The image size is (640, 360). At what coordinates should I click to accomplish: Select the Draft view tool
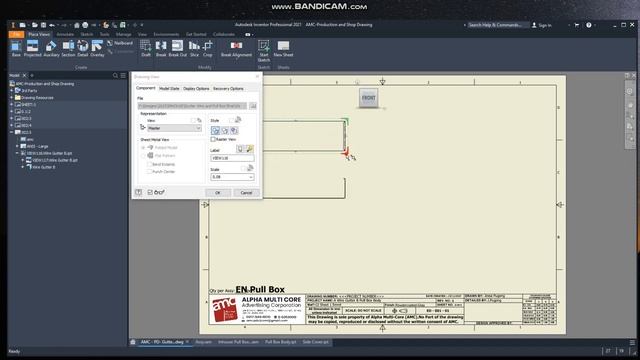click(146, 49)
